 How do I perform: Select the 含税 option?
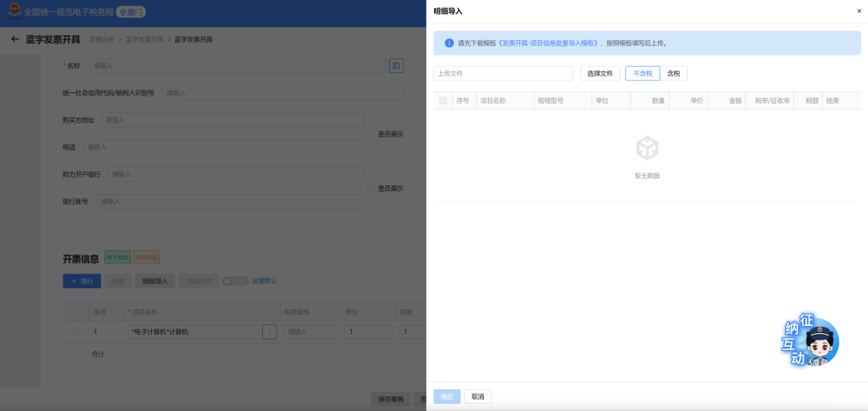[674, 74]
